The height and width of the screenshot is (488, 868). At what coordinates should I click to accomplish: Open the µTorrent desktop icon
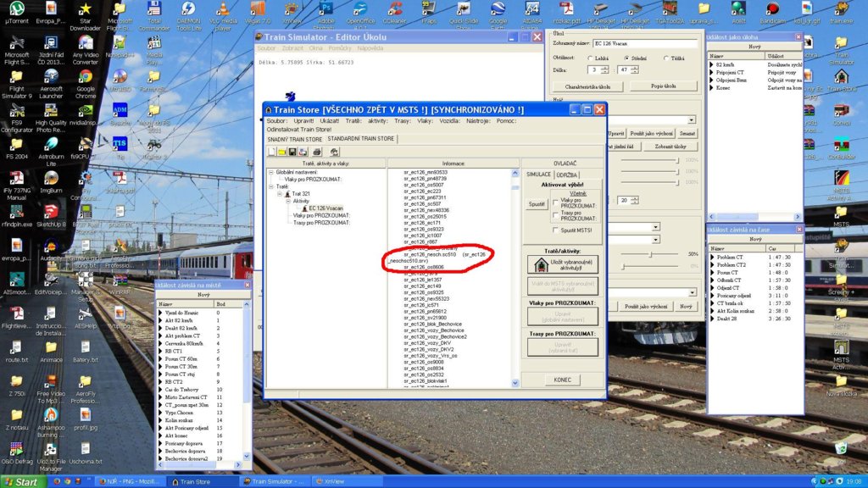click(x=16, y=10)
